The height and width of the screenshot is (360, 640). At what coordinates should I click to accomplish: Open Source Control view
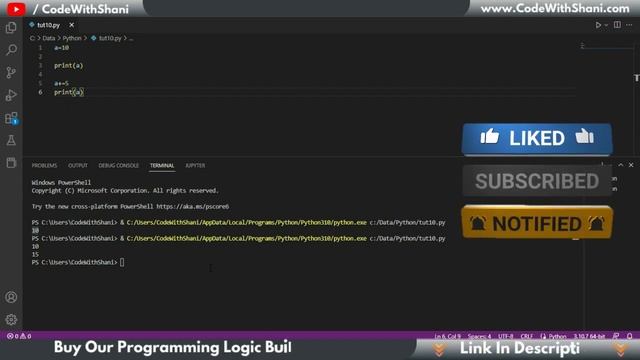11,73
